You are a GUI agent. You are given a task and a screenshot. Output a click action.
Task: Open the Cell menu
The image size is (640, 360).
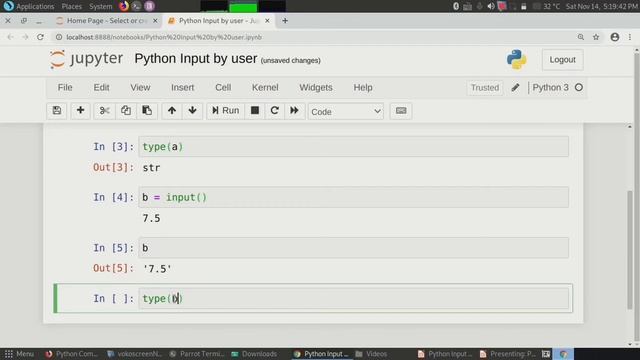223,87
